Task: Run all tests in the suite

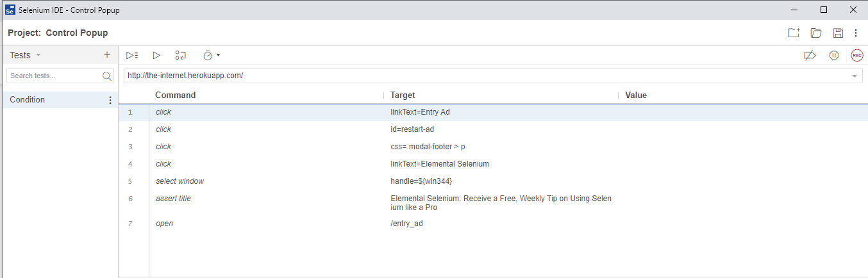Action: tap(132, 56)
